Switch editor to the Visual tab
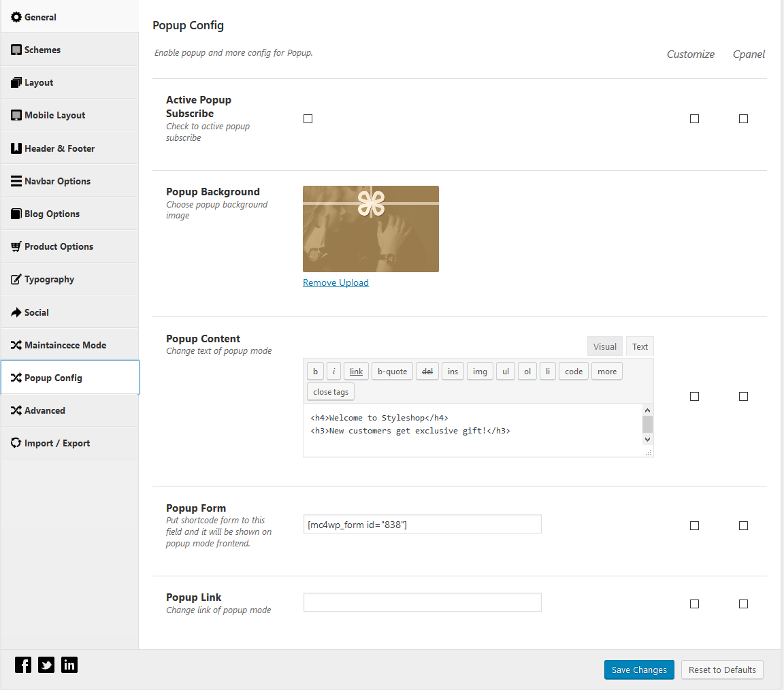The width and height of the screenshot is (784, 690). click(605, 346)
